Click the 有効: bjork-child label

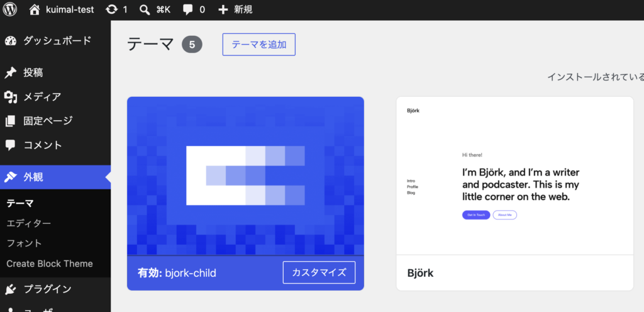point(177,273)
